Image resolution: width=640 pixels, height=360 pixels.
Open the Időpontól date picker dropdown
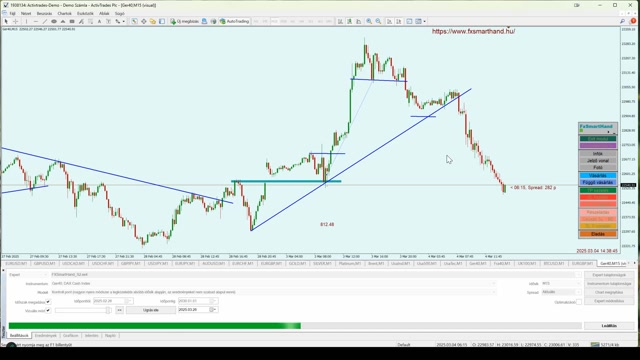click(130, 301)
